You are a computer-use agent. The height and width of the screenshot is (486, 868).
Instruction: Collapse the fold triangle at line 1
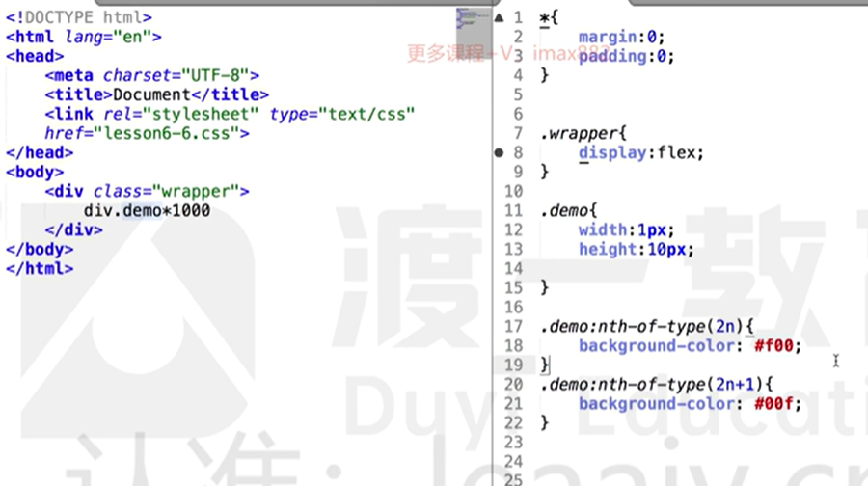click(499, 18)
